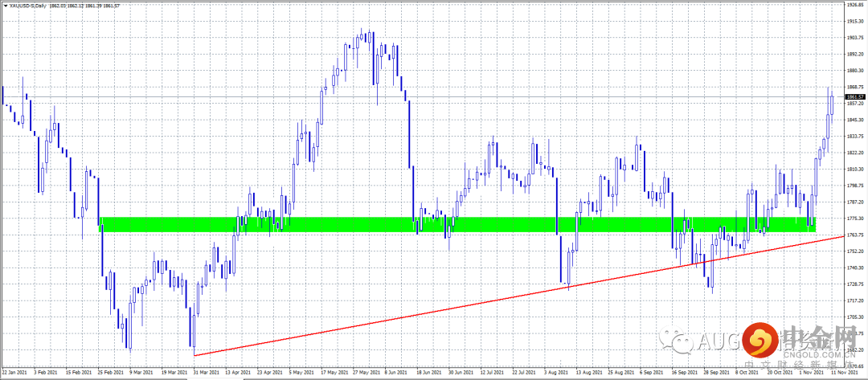868x380 pixels.
Task: Click the 19 Mar 2021 date label
Action: point(175,372)
